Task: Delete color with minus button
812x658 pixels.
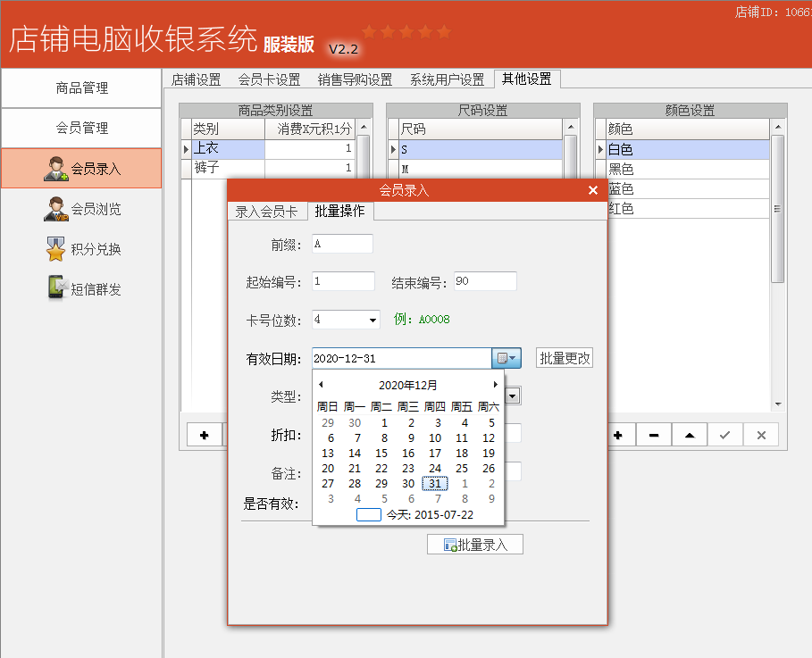Action: [654, 436]
